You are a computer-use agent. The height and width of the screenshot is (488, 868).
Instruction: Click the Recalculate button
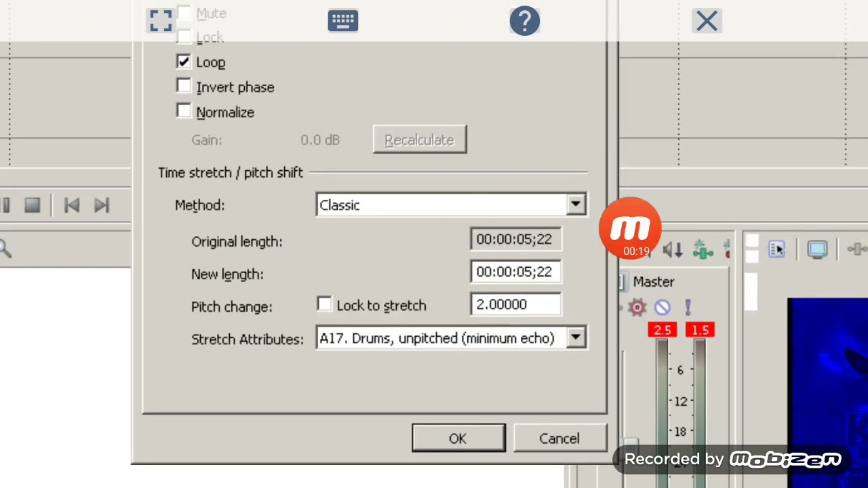coord(420,140)
